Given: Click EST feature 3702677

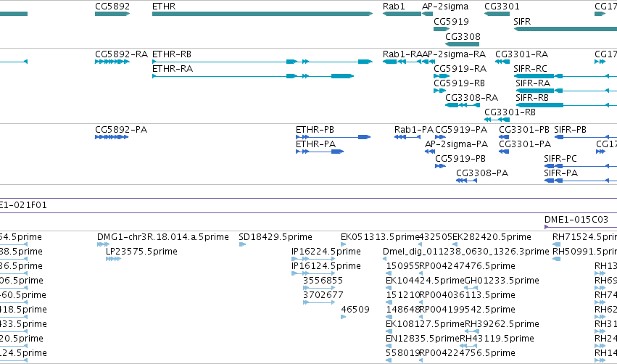Looking at the screenshot, I should pos(319,302).
